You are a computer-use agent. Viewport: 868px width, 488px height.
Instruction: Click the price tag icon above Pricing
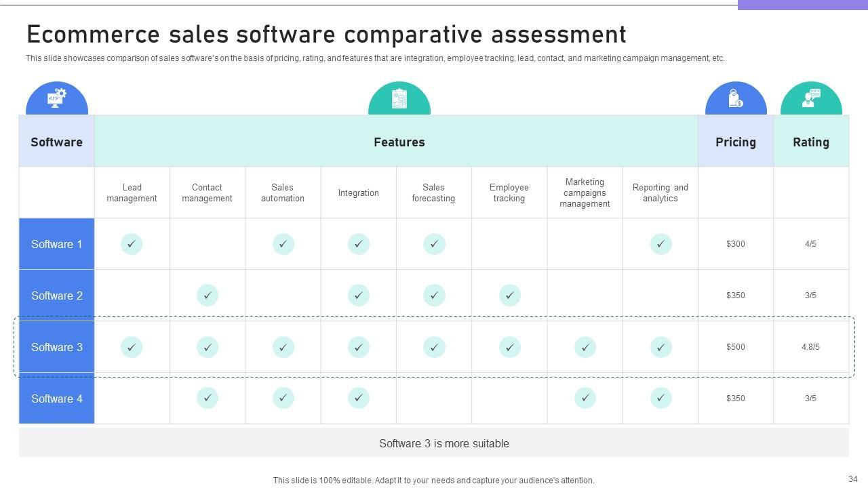click(x=736, y=99)
